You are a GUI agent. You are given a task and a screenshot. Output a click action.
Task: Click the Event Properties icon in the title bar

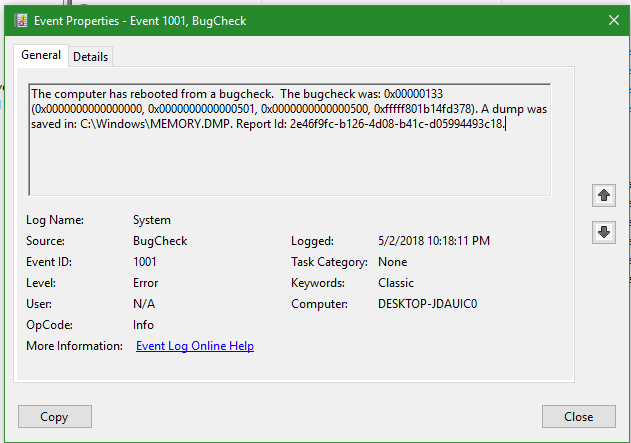tap(21, 21)
